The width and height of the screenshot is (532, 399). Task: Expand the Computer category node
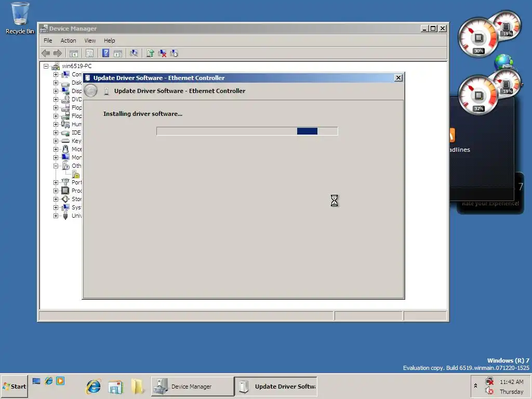click(56, 74)
